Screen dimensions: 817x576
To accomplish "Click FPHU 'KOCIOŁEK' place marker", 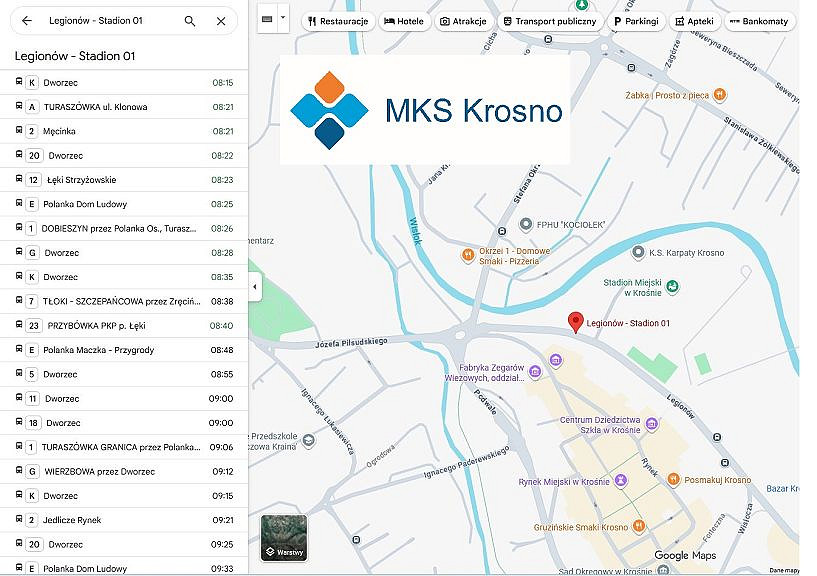I will click(526, 225).
